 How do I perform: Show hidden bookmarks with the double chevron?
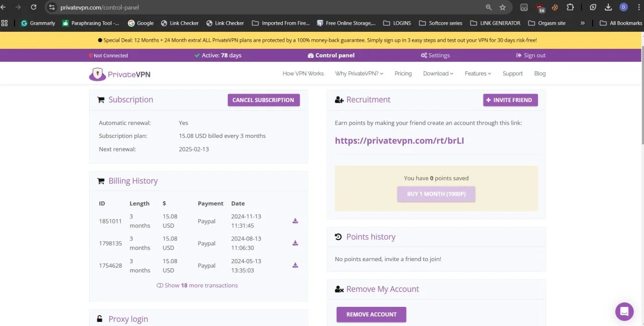point(583,23)
